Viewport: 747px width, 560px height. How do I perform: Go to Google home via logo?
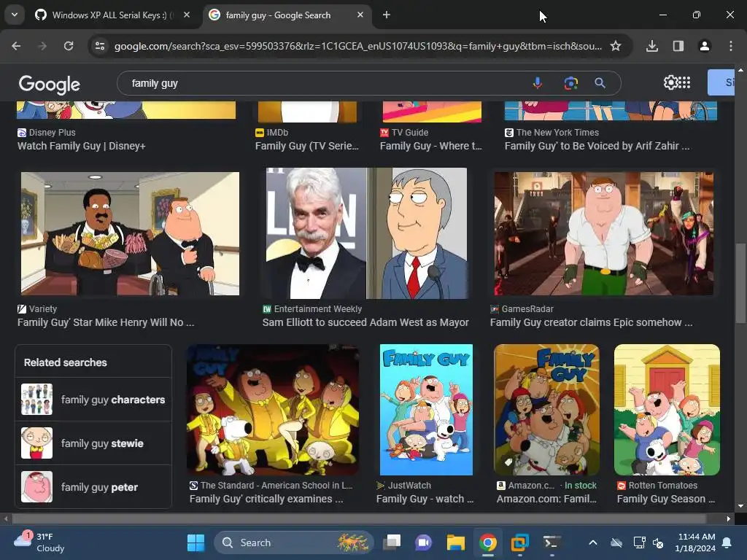coord(49,85)
